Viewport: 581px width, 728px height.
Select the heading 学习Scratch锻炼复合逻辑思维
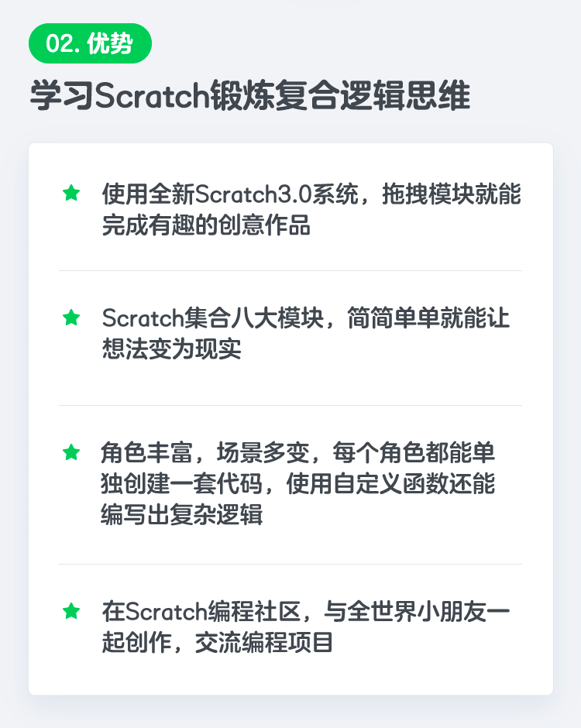[250, 95]
